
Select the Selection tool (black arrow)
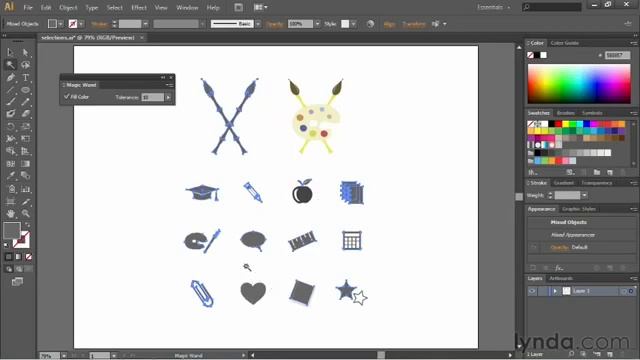[x=11, y=52]
